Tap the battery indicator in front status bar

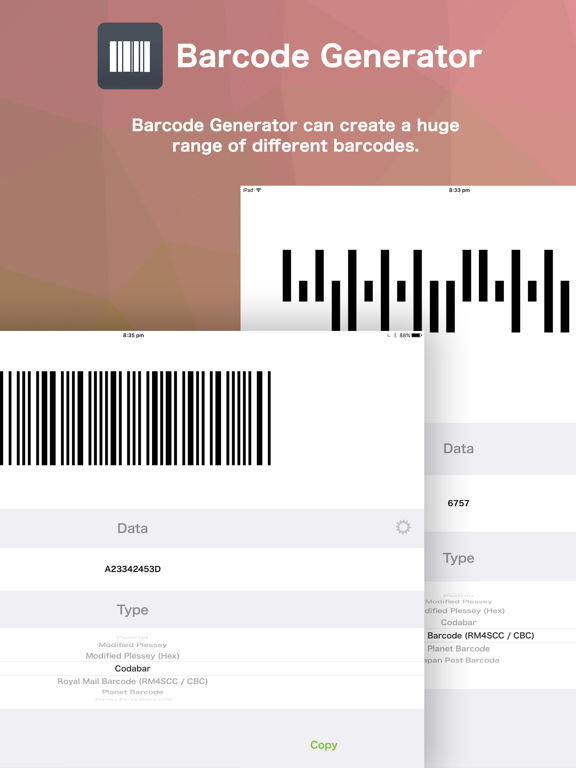416,336
